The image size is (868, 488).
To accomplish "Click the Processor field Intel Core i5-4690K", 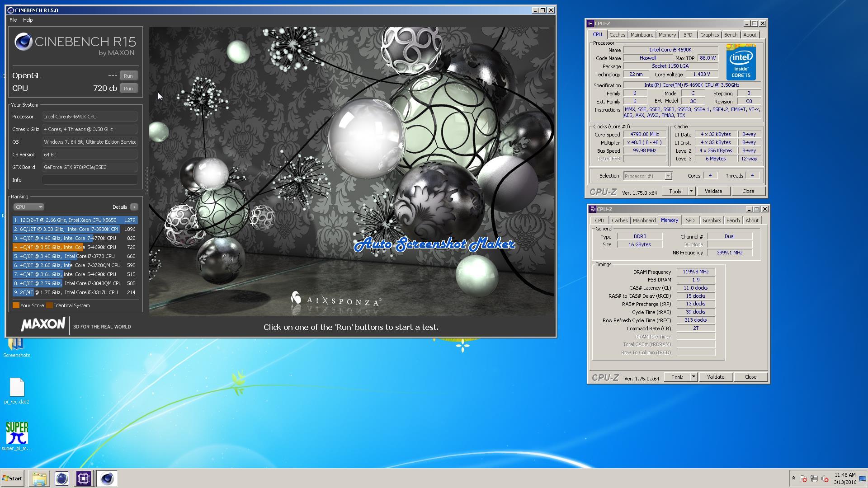I will (x=90, y=117).
